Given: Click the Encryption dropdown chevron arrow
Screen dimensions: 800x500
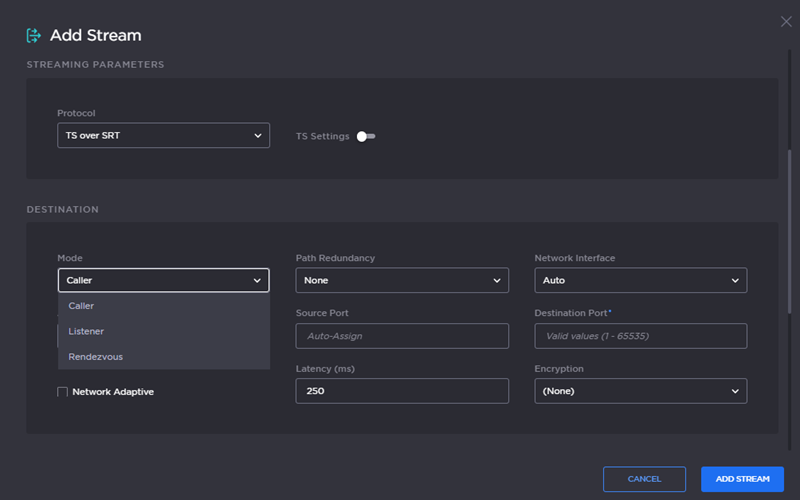Looking at the screenshot, I should coord(735,391).
